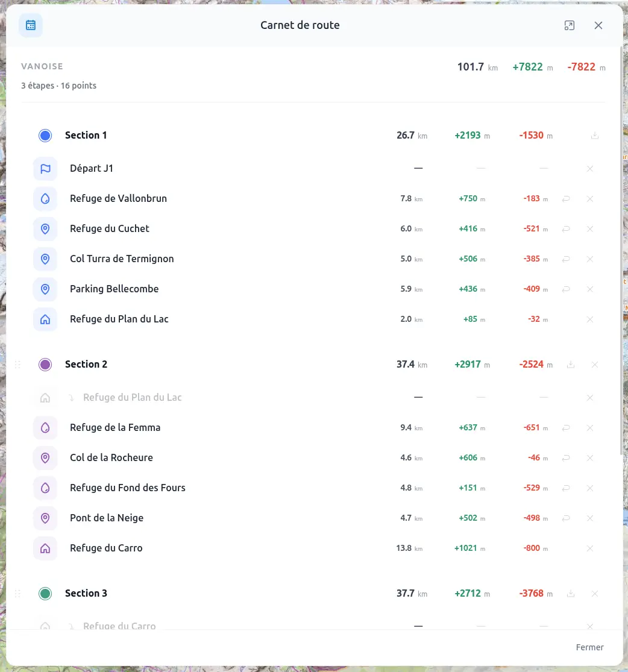Image resolution: width=628 pixels, height=672 pixels.
Task: Toggle return-route arrow for Parking Bellecombe
Action: pyautogui.click(x=566, y=289)
